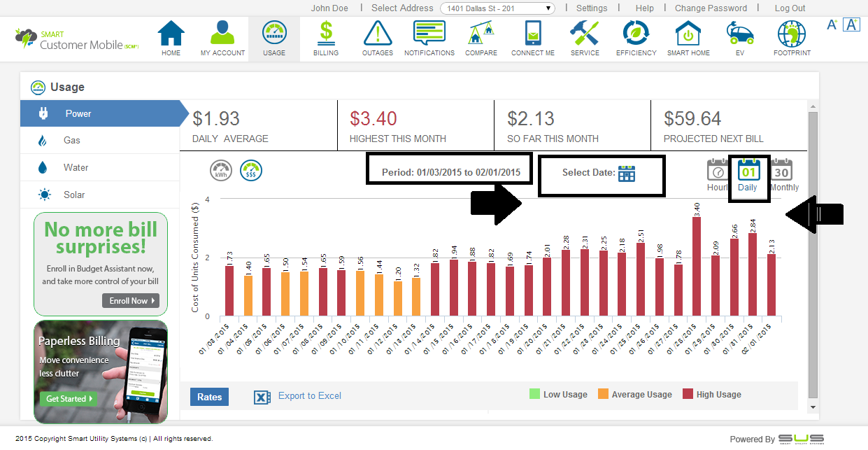The height and width of the screenshot is (450, 868).
Task: Click the Export to Excel link
Action: (309, 396)
